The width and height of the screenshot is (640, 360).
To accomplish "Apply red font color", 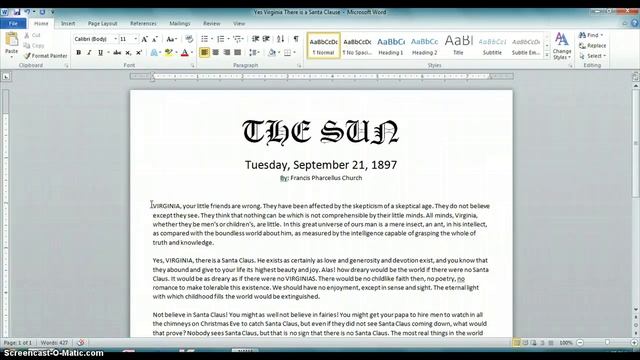I will pyautogui.click(x=184, y=53).
